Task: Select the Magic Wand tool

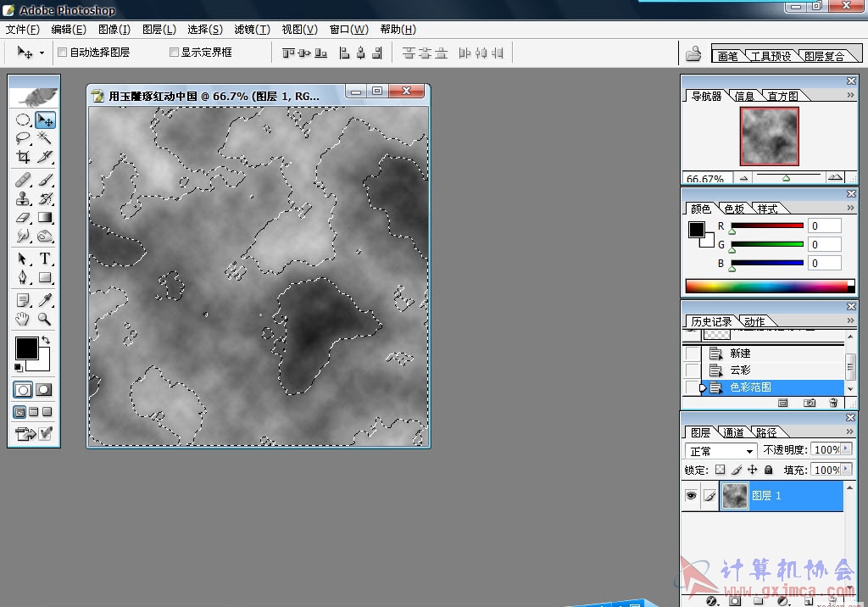Action: [x=45, y=138]
